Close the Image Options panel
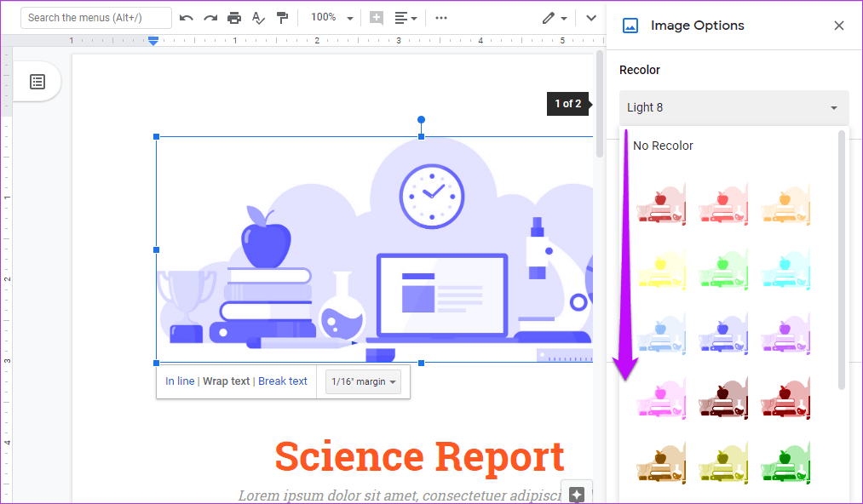 (x=839, y=26)
